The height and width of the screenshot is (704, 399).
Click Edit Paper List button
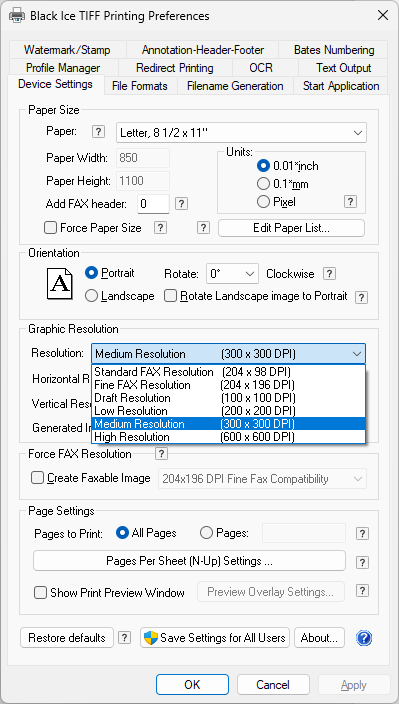coord(291,228)
